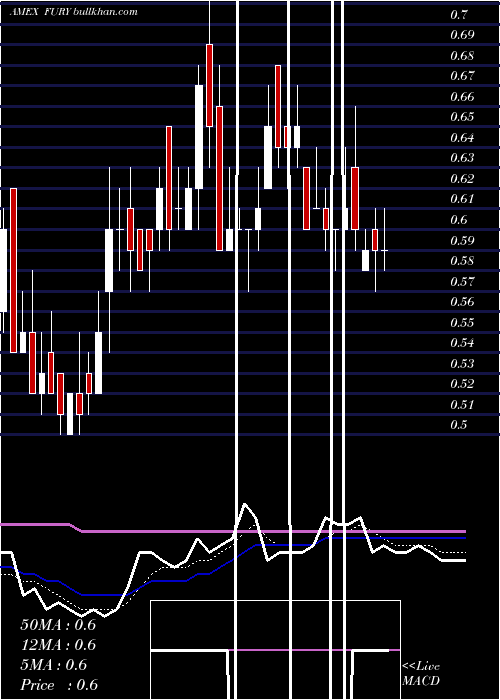Select the 0.51 price axis label
Viewport: 500px width, 700px height.
point(462,405)
